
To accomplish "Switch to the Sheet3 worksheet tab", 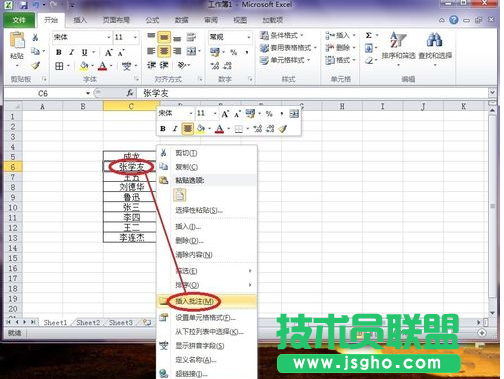I will coord(121,323).
